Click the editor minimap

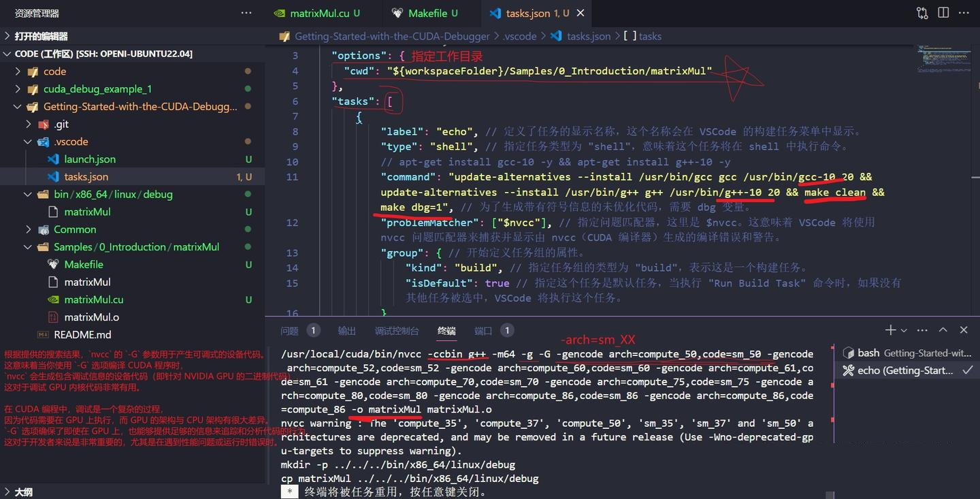(943, 59)
